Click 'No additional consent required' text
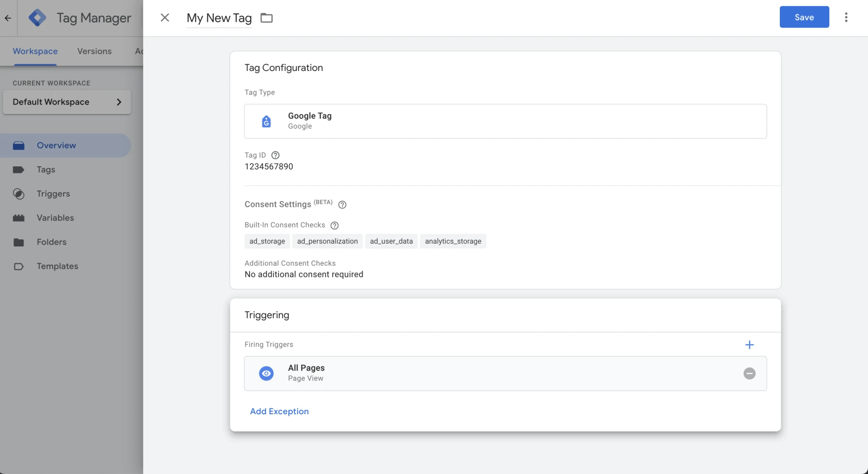 304,274
